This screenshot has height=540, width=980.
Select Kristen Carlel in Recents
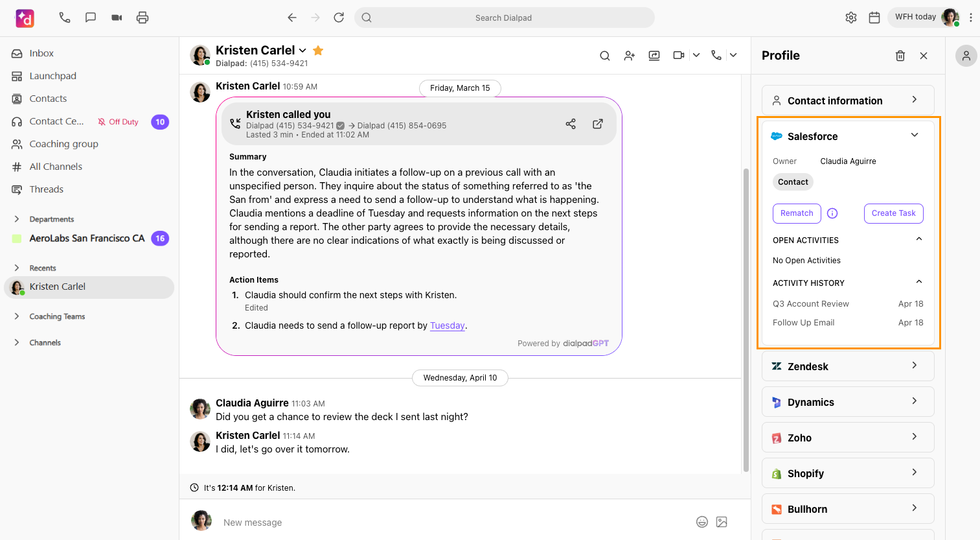point(89,287)
